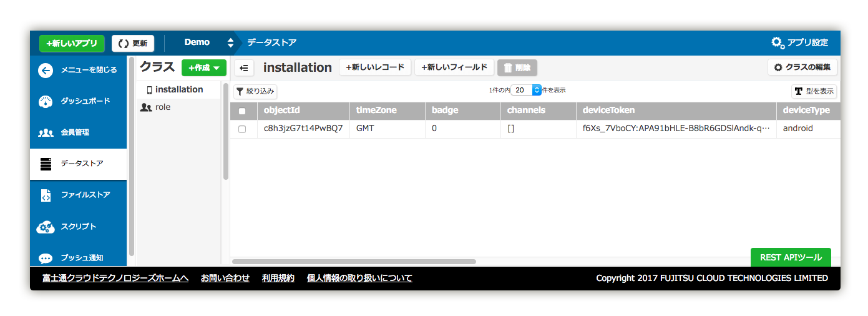Select the データストア stack icon
The width and height of the screenshot is (868, 316).
[x=46, y=164]
